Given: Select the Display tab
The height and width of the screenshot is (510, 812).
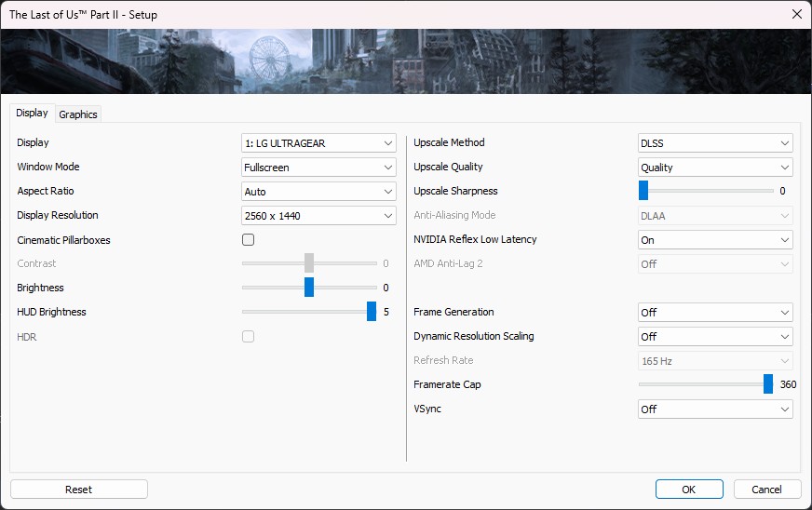Looking at the screenshot, I should point(32,113).
